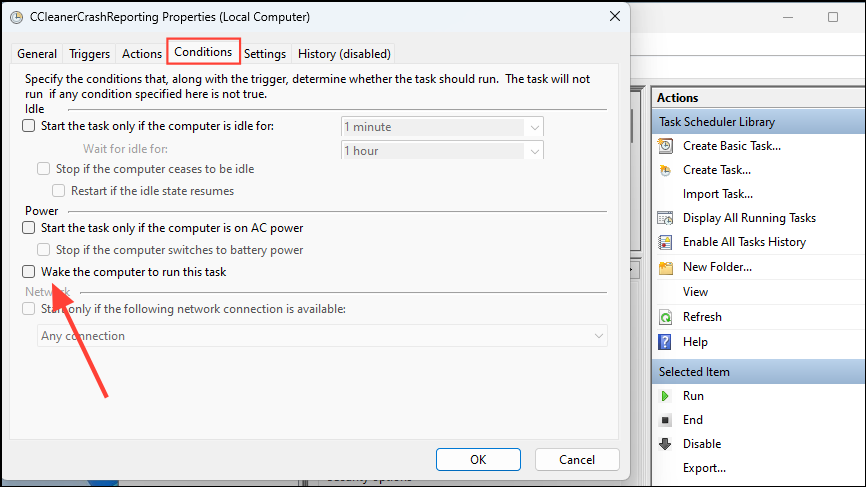This screenshot has height=487, width=866.
Task: Click the Display All Running Tasks icon
Action: [666, 218]
